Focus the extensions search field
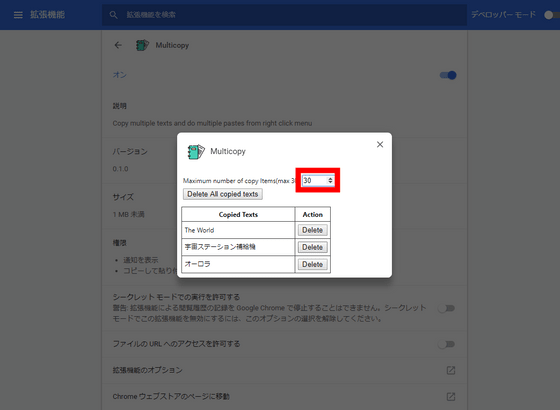This screenshot has width=560, height=410. (x=284, y=15)
